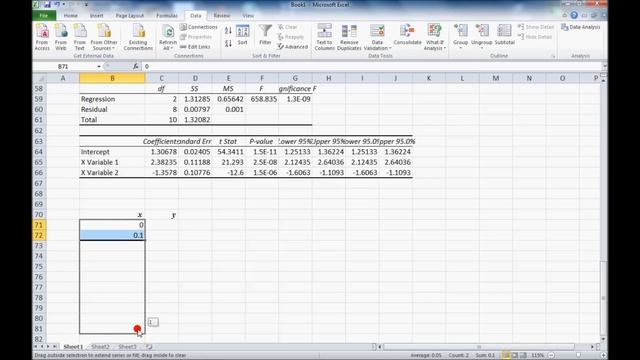
Task: Click the zoom in plus button
Action: 603,355
